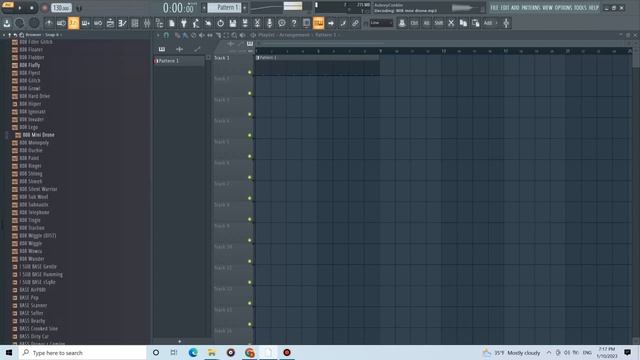Click the chain link toolbar icon
Image resolution: width=640 pixels, height=360 pixels.
pyautogui.click(x=355, y=23)
